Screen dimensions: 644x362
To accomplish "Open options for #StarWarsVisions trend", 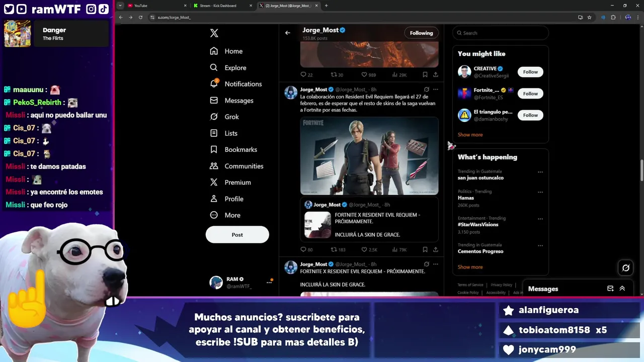I will point(540,219).
